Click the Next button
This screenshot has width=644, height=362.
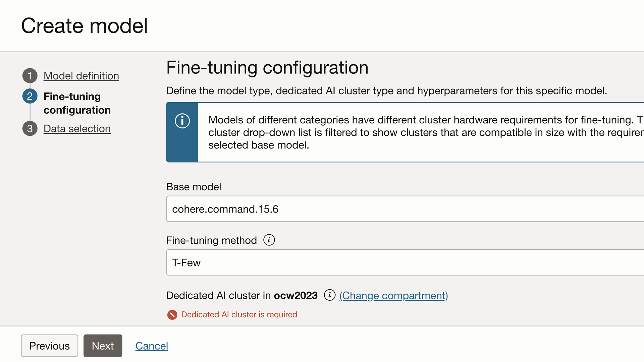[103, 346]
